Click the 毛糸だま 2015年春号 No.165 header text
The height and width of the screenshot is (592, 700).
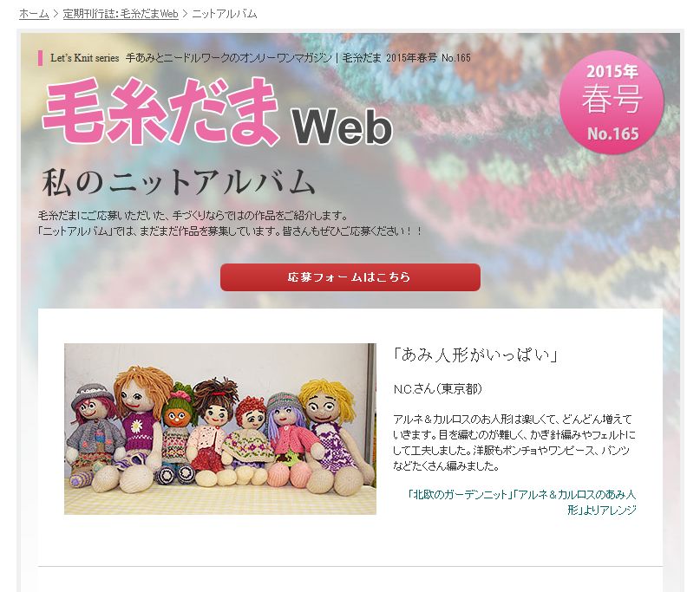(x=406, y=58)
